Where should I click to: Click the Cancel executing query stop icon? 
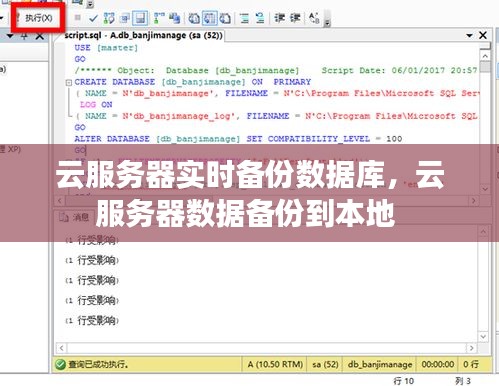pos(77,18)
